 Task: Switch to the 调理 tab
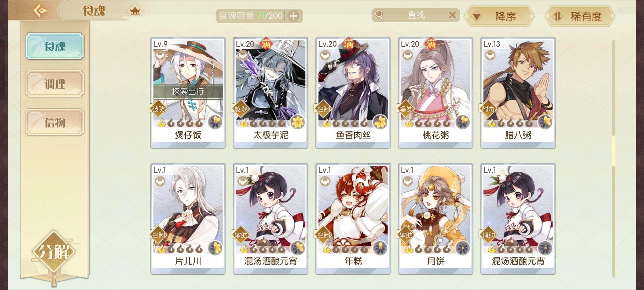55,84
